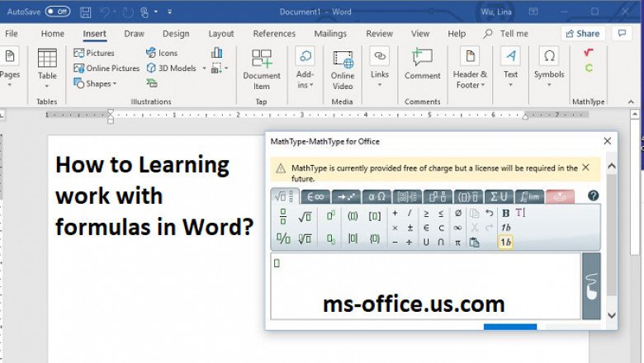Insert the pi symbol
Viewport: 644px width, 363px height.
click(457, 243)
